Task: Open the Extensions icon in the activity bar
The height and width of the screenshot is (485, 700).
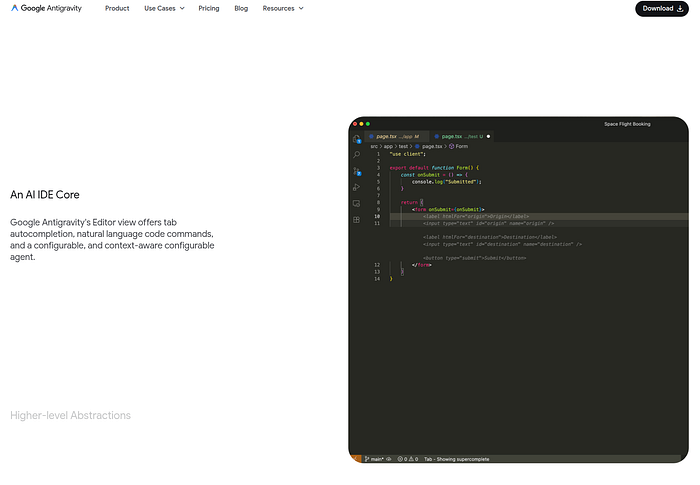Action: pyautogui.click(x=357, y=219)
